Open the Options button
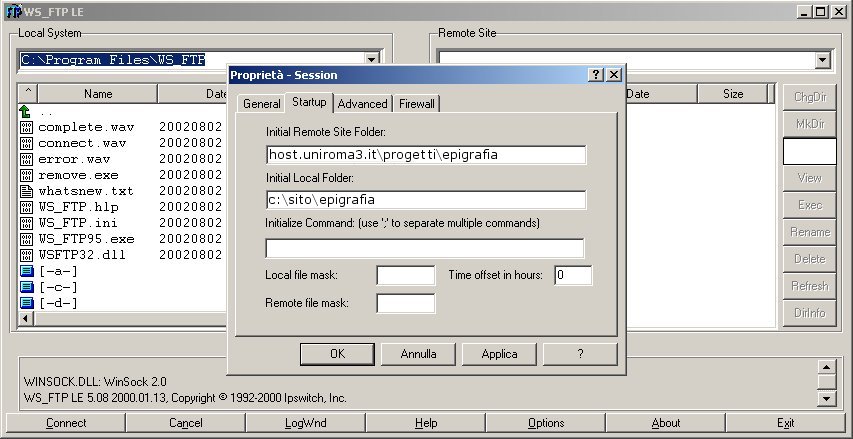The height and width of the screenshot is (439, 853). pos(546,423)
